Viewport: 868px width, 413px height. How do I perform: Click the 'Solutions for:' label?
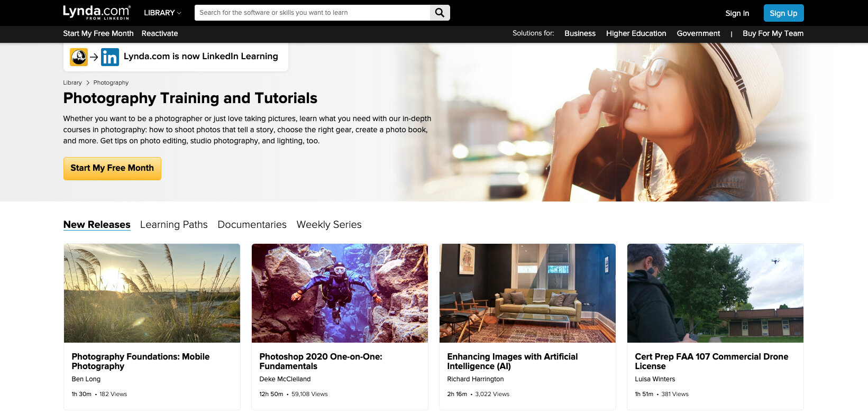[x=533, y=33]
